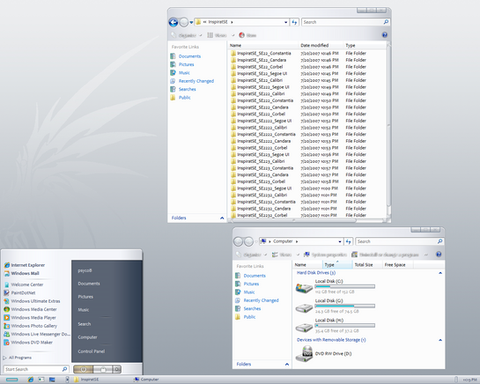Click Local Disk (G:) capacity bar
The width and height of the screenshot is (480, 384).
pos(345,306)
